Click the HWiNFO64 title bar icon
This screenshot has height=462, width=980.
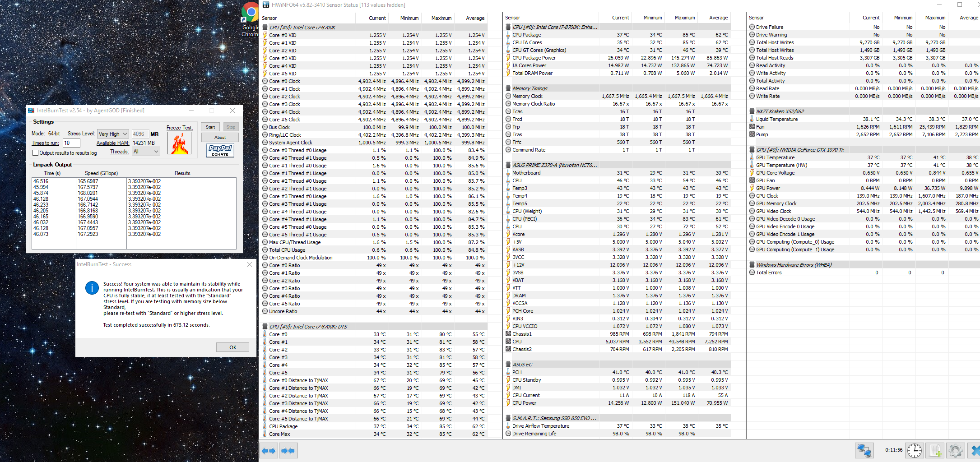[265, 5]
